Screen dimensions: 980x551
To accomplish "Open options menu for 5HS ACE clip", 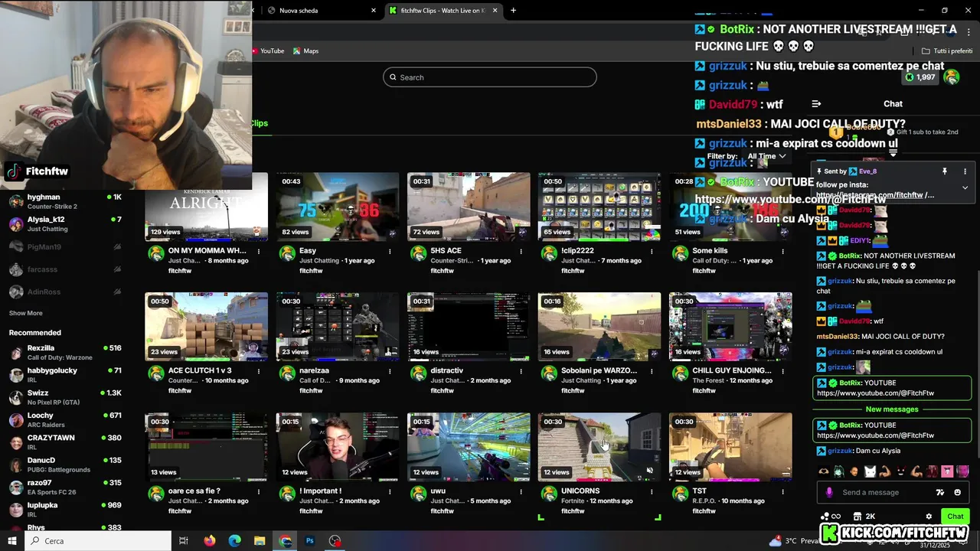I will [521, 251].
